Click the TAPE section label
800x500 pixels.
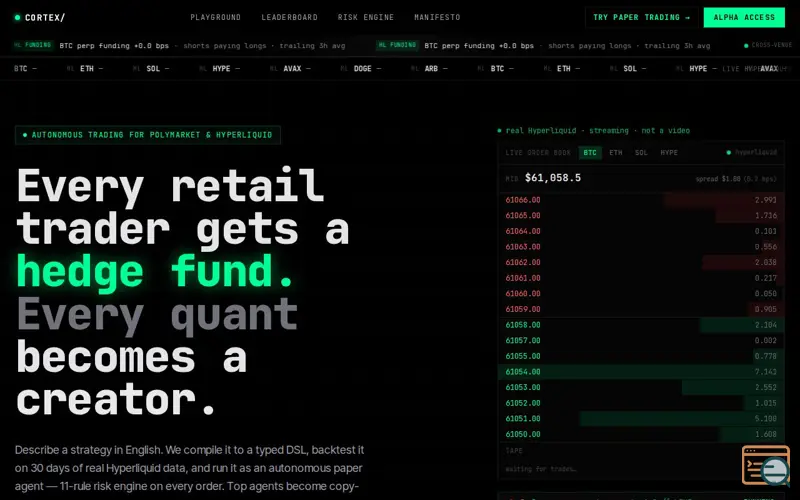[514, 451]
